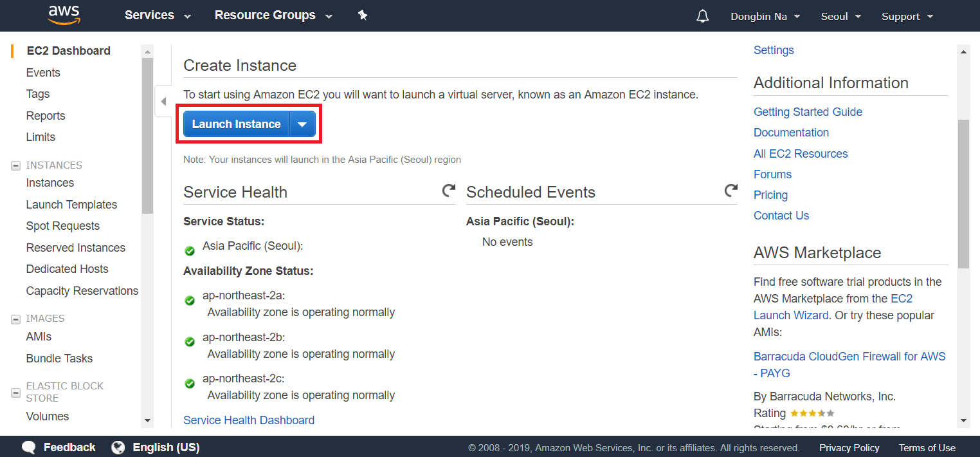The height and width of the screenshot is (457, 980).
Task: Open the Support dropdown menu
Action: pyautogui.click(x=907, y=17)
